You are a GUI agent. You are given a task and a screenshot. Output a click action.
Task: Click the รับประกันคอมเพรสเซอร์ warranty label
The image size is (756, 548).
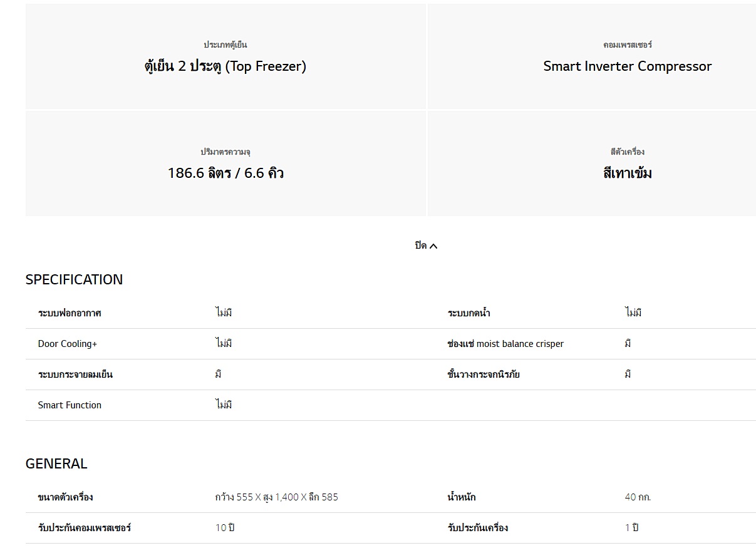click(x=85, y=528)
